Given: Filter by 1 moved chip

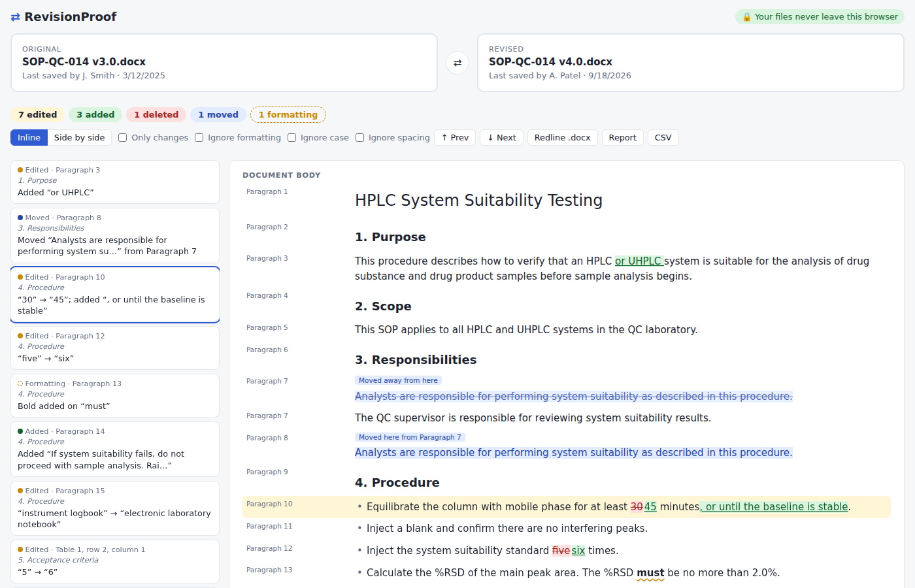Looking at the screenshot, I should pos(218,115).
